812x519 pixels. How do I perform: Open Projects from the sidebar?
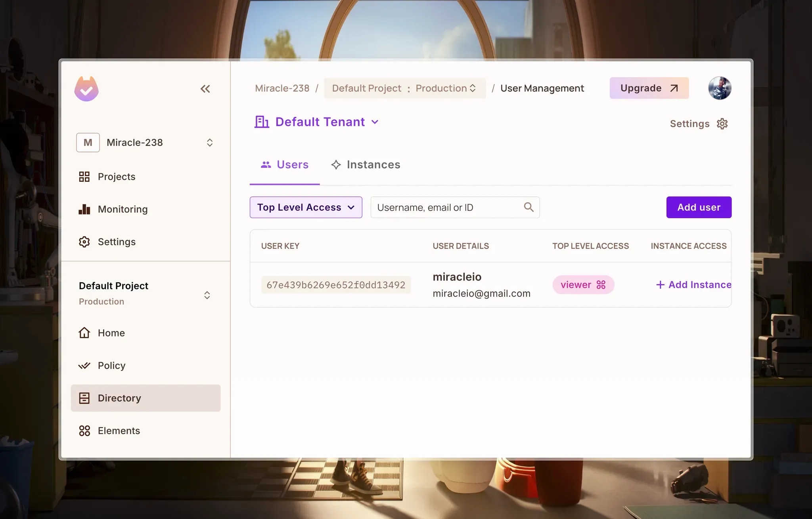point(116,177)
